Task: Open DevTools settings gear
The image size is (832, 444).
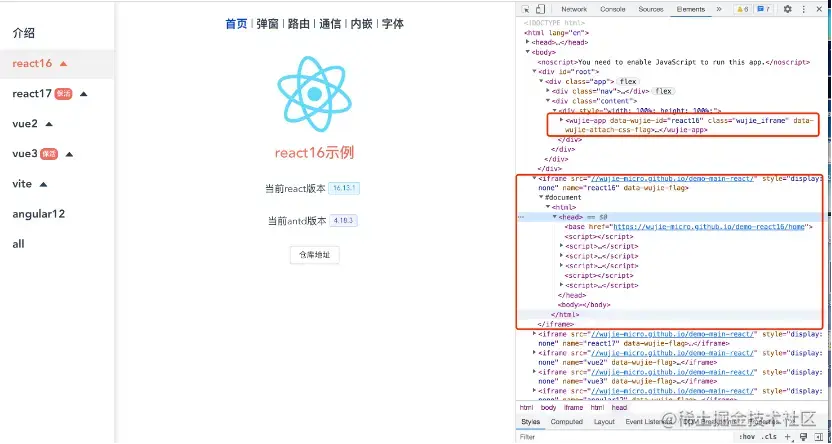Action: tap(787, 9)
